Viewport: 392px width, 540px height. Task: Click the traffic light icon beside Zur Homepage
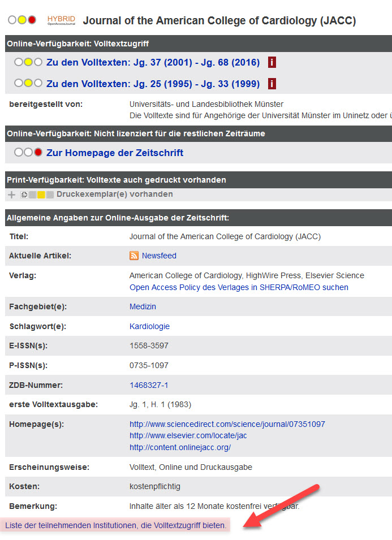pos(28,153)
